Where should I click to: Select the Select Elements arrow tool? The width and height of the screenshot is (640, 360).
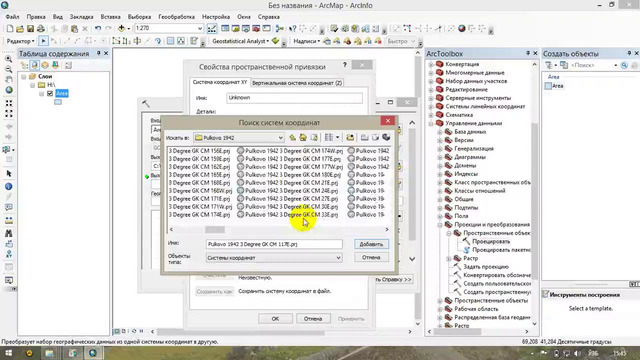9,174
